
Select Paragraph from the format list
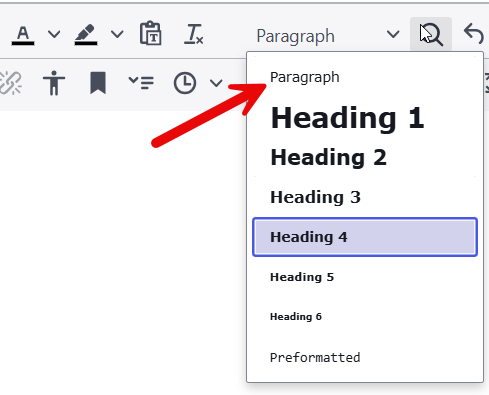[x=365, y=77]
